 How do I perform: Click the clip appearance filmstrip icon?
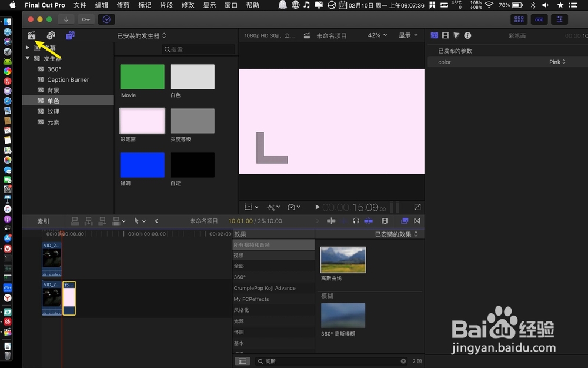point(385,221)
